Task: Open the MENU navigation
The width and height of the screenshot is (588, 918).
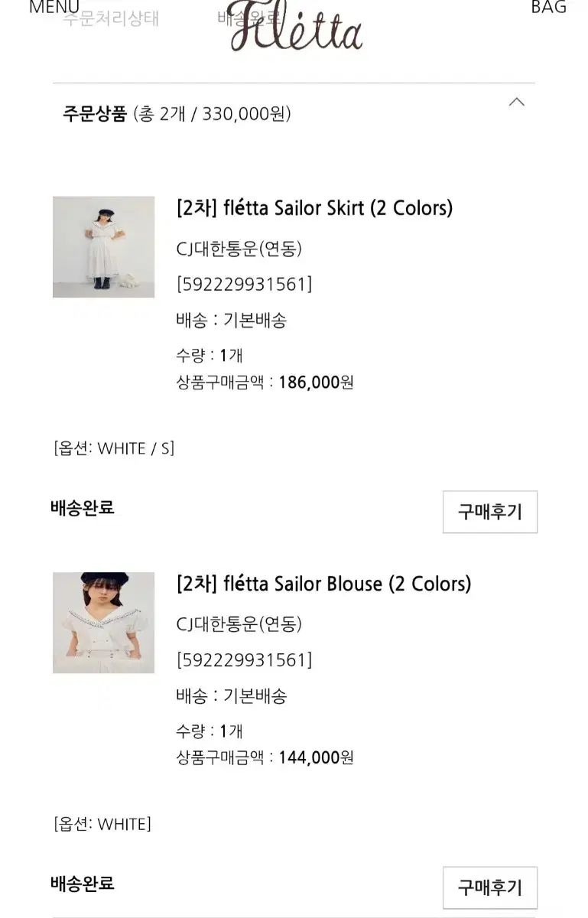Action: tap(54, 8)
